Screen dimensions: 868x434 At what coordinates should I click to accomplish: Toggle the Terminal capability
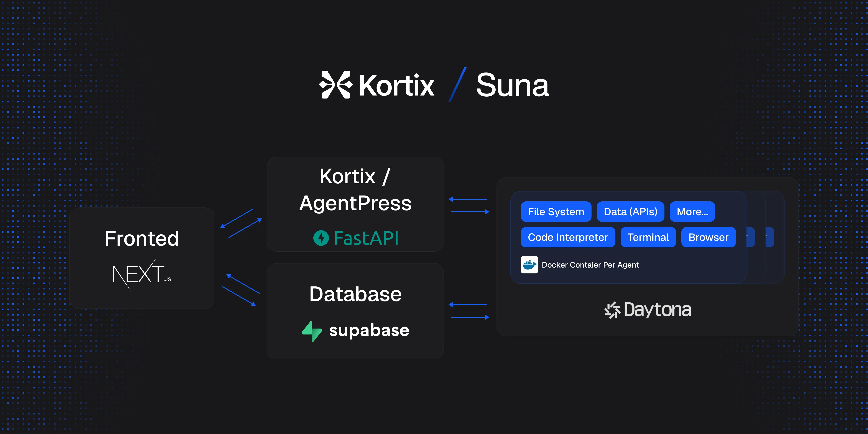click(648, 237)
